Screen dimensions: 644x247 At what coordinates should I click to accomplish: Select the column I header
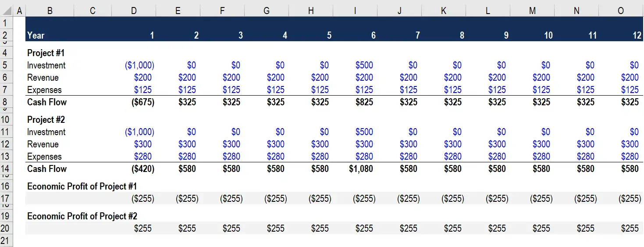355,11
